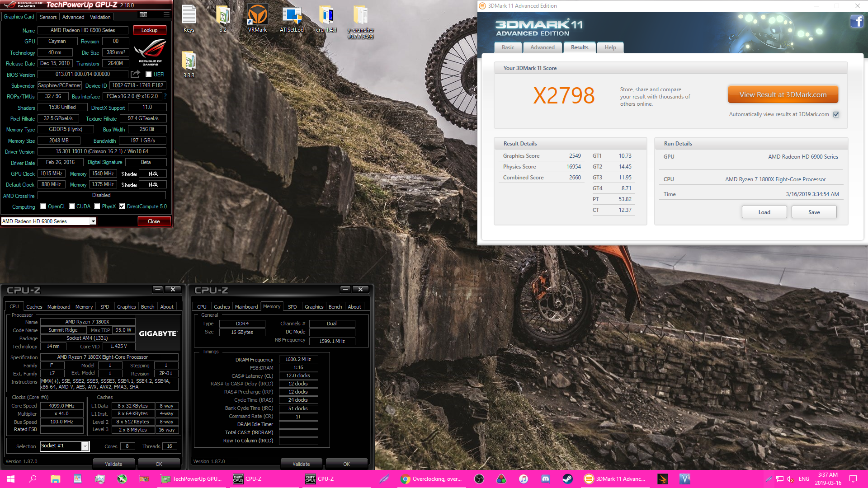Click OK in the right CPU-Z window
Image resolution: width=868 pixels, height=488 pixels.
(347, 464)
